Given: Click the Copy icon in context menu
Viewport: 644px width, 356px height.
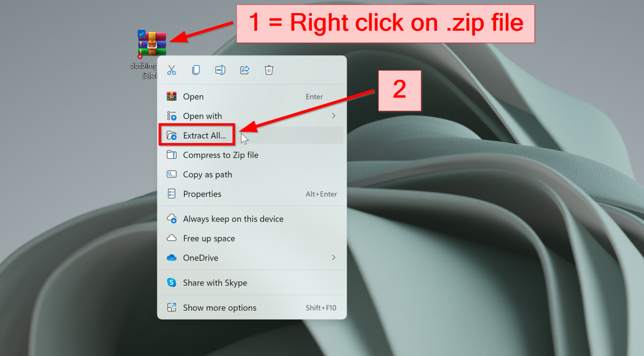Looking at the screenshot, I should tap(196, 70).
